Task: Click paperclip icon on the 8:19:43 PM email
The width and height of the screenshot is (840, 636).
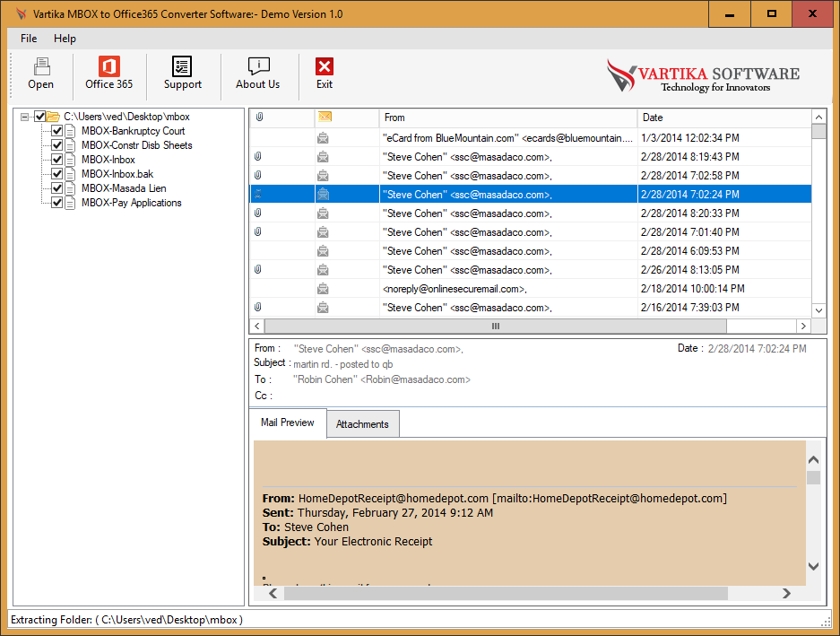Action: (x=257, y=157)
